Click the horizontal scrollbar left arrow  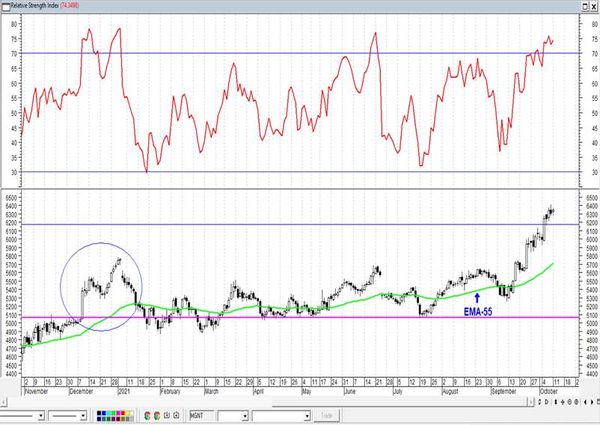pos(3,402)
